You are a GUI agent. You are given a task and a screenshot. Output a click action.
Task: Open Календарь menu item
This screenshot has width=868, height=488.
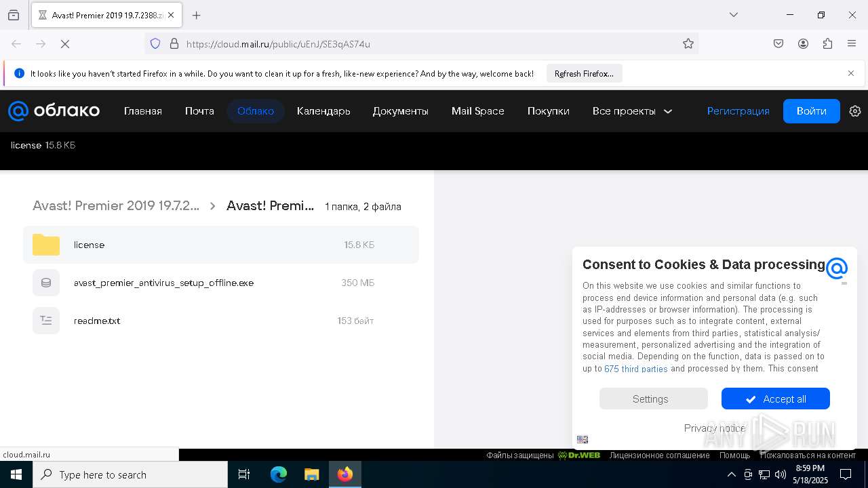[x=323, y=111]
